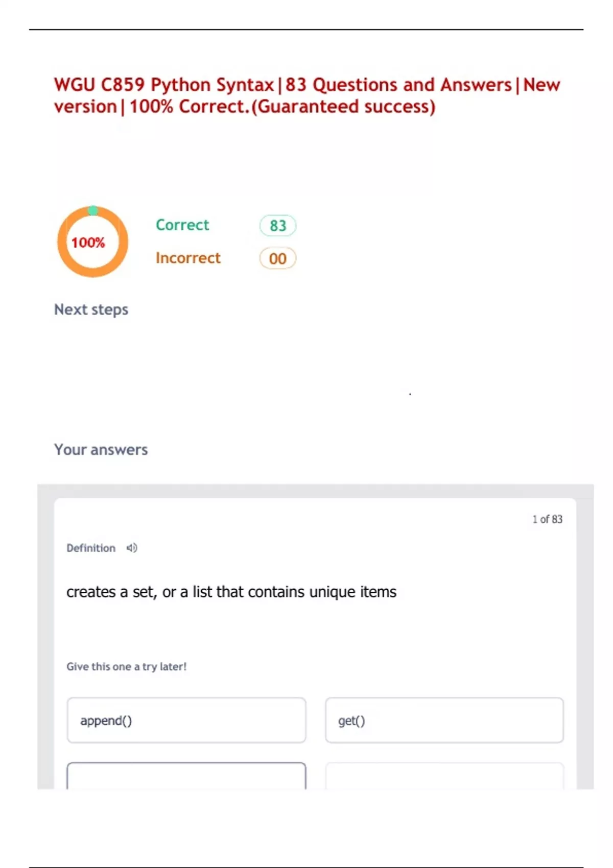Click the green 83 correct count badge
The image size is (613, 868).
[278, 226]
